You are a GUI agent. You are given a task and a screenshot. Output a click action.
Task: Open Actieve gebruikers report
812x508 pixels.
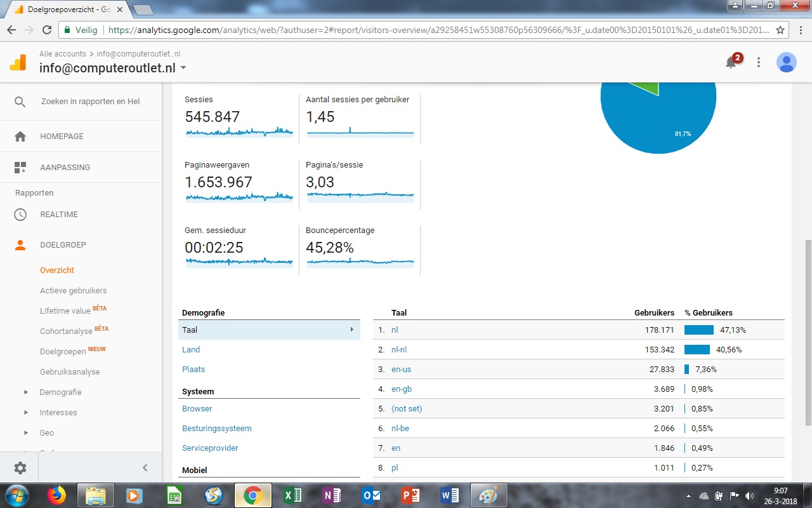click(x=74, y=291)
